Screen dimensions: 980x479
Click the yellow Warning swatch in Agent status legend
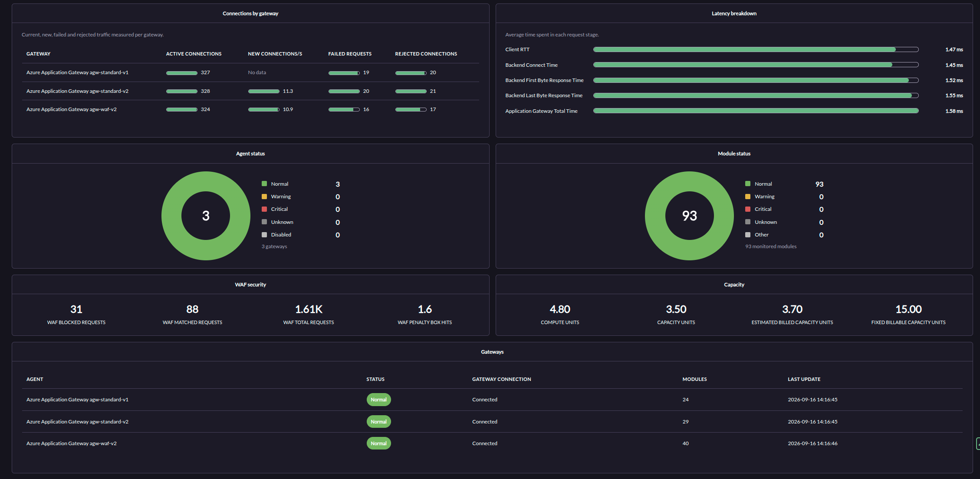[264, 197]
